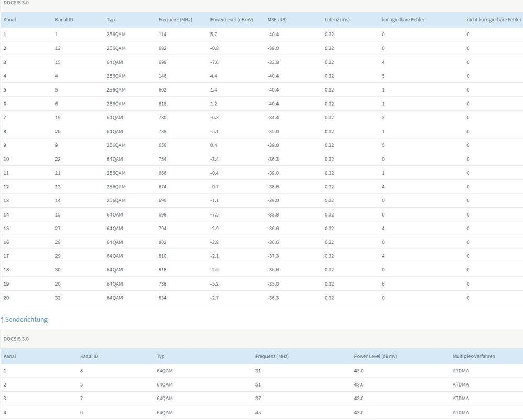Select upstream frequency value 51
523x420 pixels.
[258, 384]
